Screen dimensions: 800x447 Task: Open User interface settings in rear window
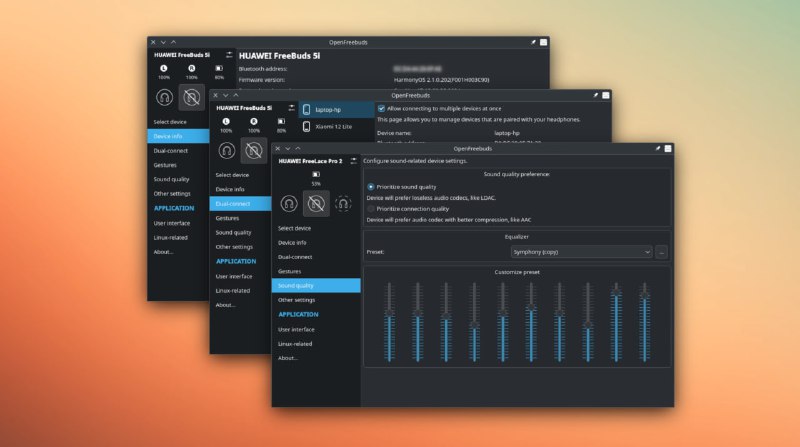coord(171,222)
